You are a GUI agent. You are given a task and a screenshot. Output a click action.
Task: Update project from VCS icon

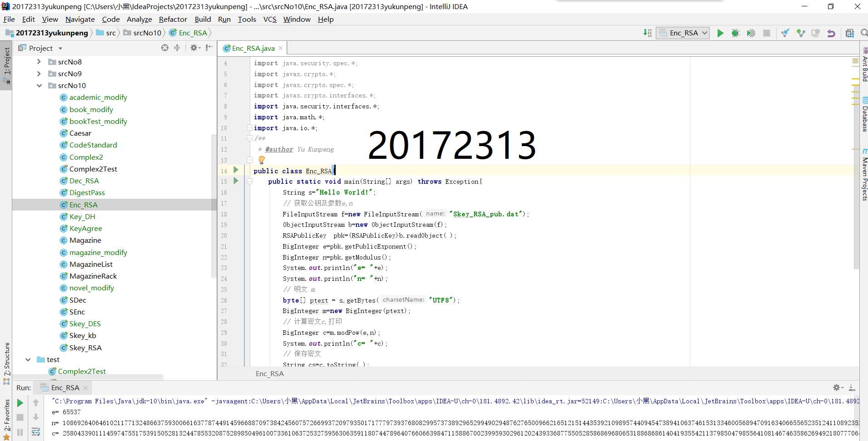coord(785,33)
